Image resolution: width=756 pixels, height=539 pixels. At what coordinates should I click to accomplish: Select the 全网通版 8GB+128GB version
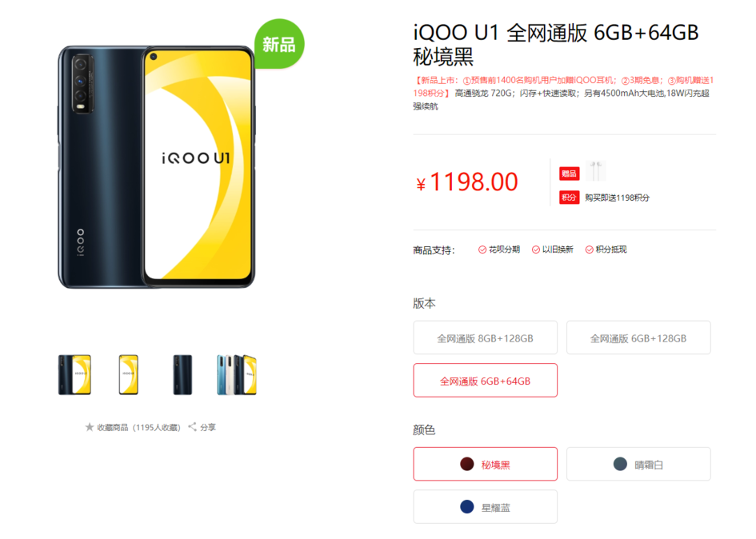485,338
